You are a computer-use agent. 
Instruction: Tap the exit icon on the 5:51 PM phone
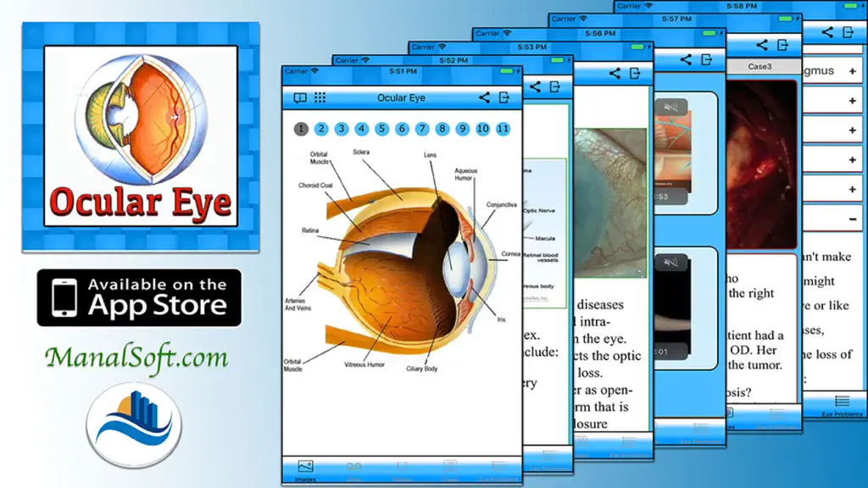coord(504,98)
